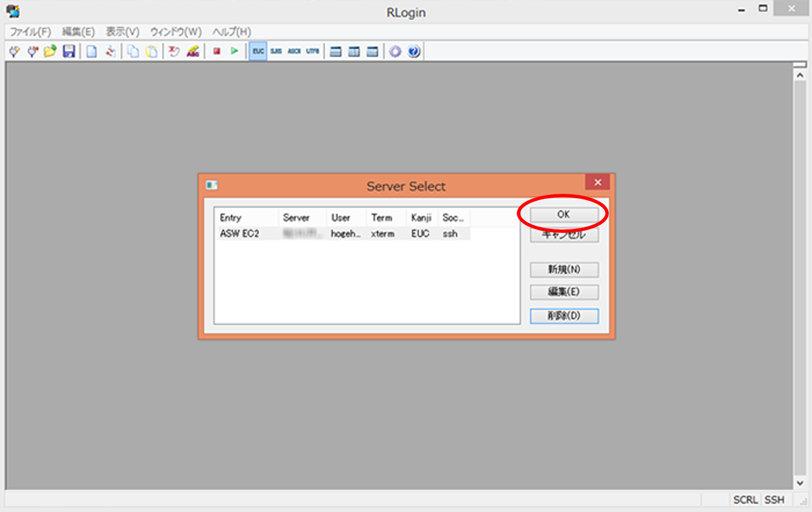Select the ASW EC2 entry

(x=239, y=234)
